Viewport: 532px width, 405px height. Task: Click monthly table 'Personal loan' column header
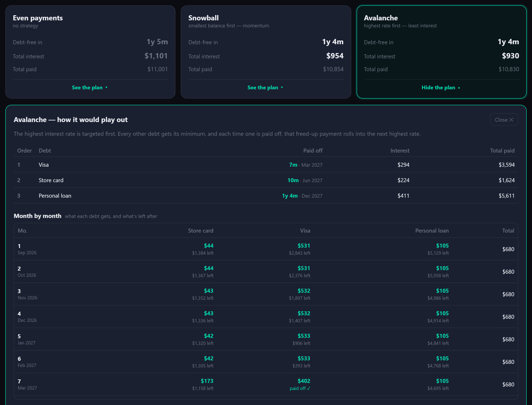[432, 231]
